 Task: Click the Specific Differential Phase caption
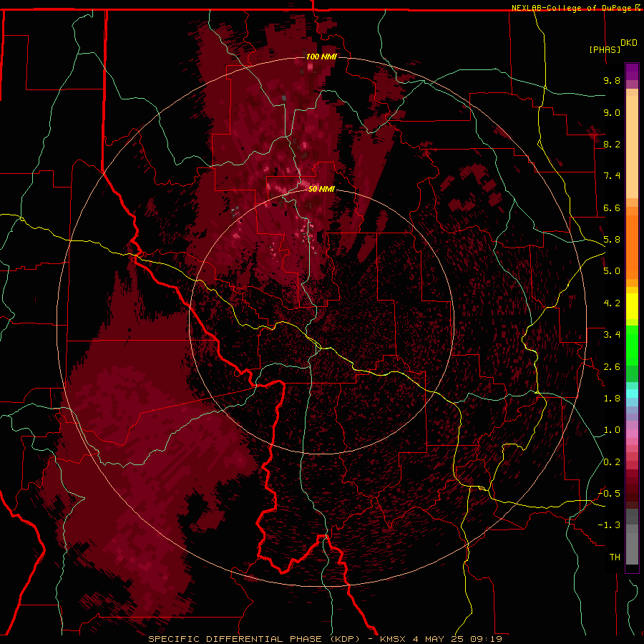[325, 639]
